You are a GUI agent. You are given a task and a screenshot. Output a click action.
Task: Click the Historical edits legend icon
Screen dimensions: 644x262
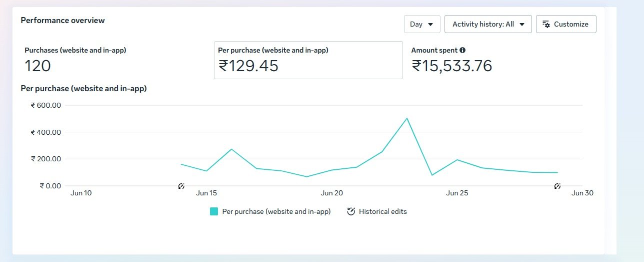click(351, 211)
